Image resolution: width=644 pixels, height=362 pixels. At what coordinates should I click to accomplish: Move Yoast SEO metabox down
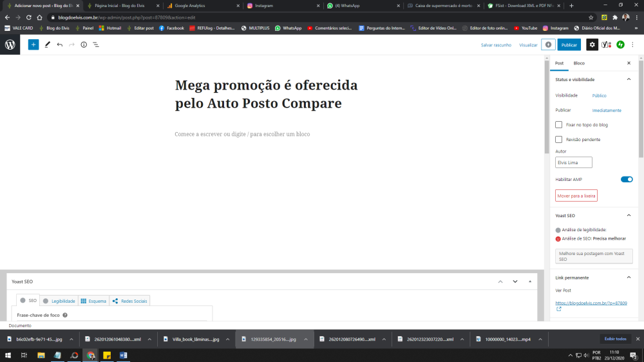click(x=515, y=282)
